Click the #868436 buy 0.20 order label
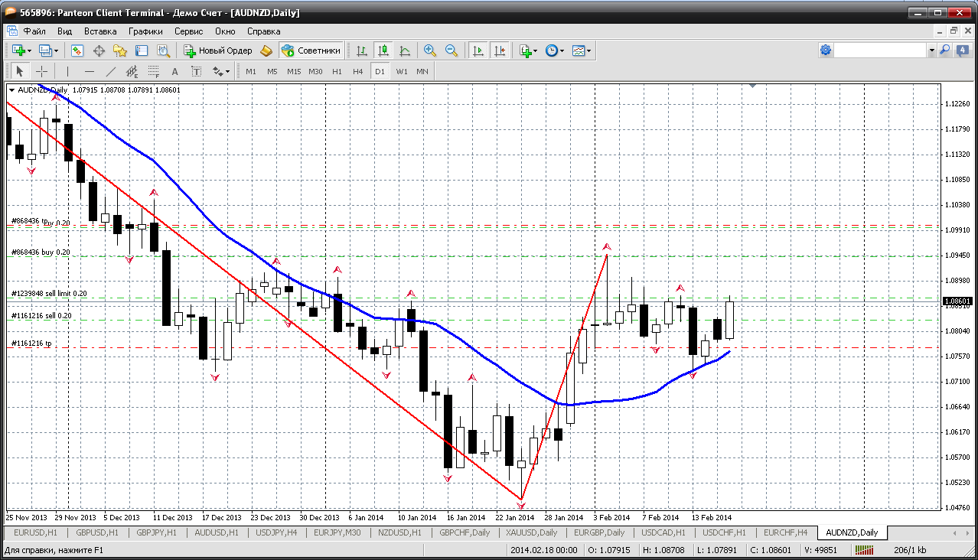This screenshot has height=560, width=978. [41, 252]
